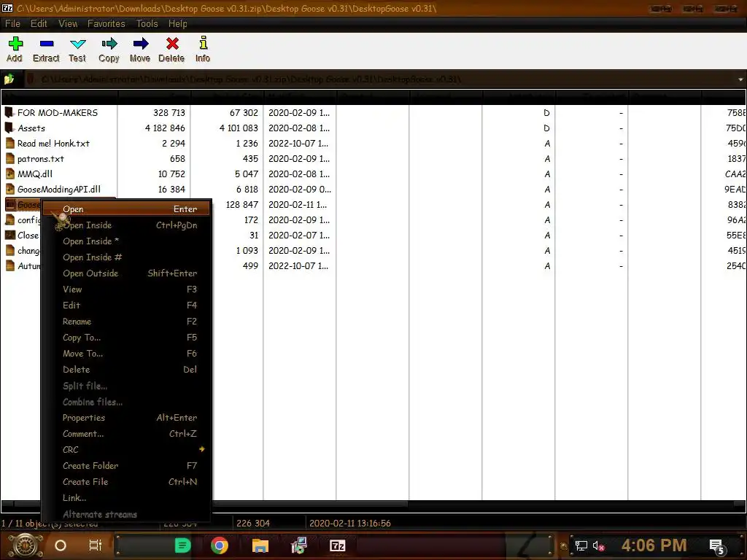Click size value 4 182 846
The image size is (747, 560).
(x=165, y=128)
